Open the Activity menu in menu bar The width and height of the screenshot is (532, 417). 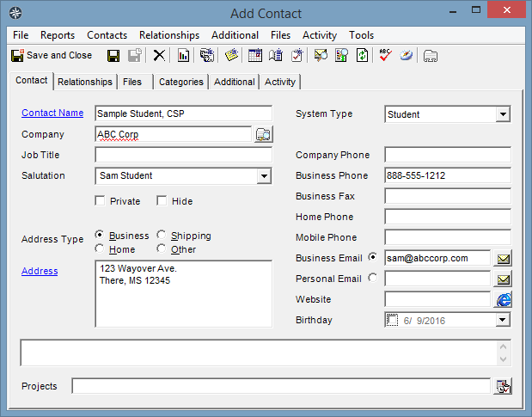tap(320, 35)
